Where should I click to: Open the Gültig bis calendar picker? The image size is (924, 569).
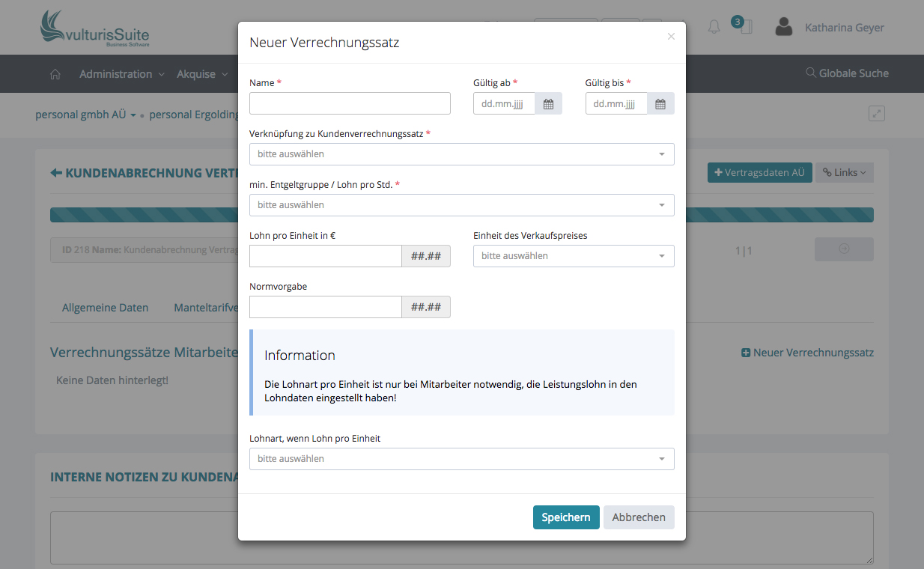(x=660, y=104)
